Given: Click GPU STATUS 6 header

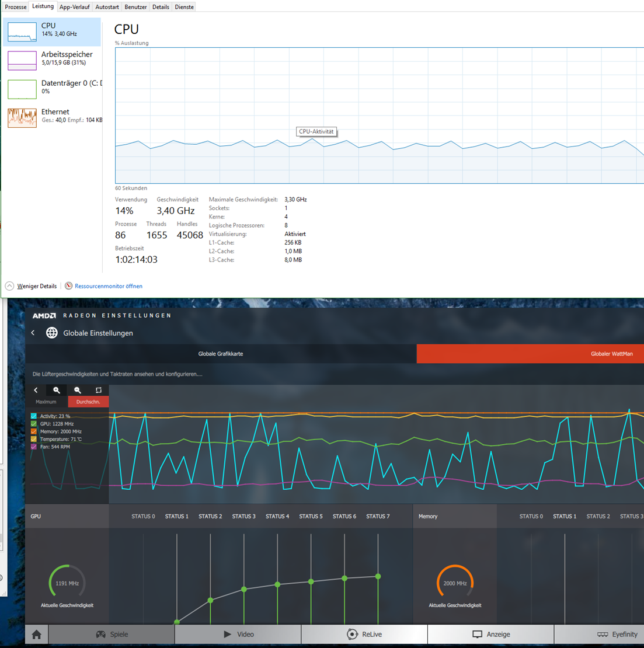Looking at the screenshot, I should pyautogui.click(x=344, y=516).
